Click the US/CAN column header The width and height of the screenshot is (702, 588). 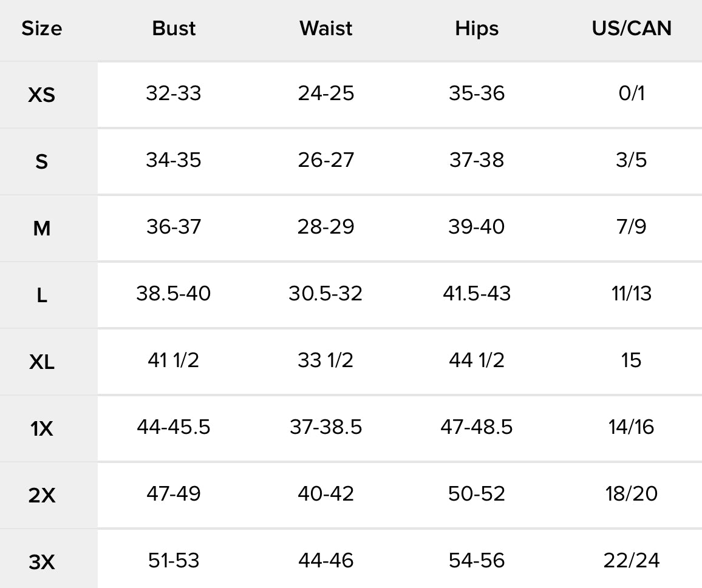click(632, 29)
